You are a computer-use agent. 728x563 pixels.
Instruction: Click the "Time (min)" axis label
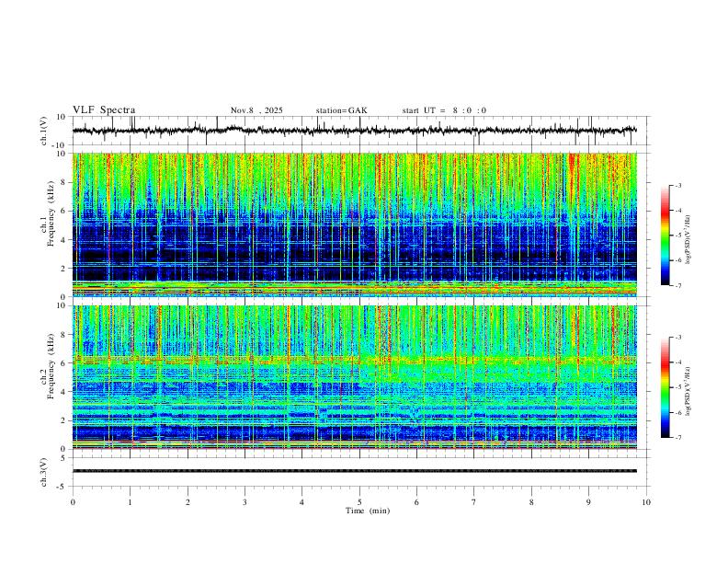(368, 511)
